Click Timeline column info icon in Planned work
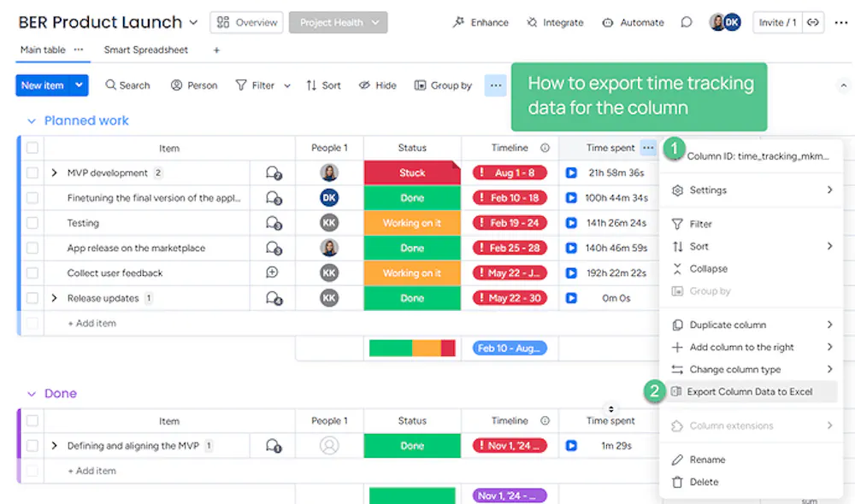855x504 pixels. [545, 148]
